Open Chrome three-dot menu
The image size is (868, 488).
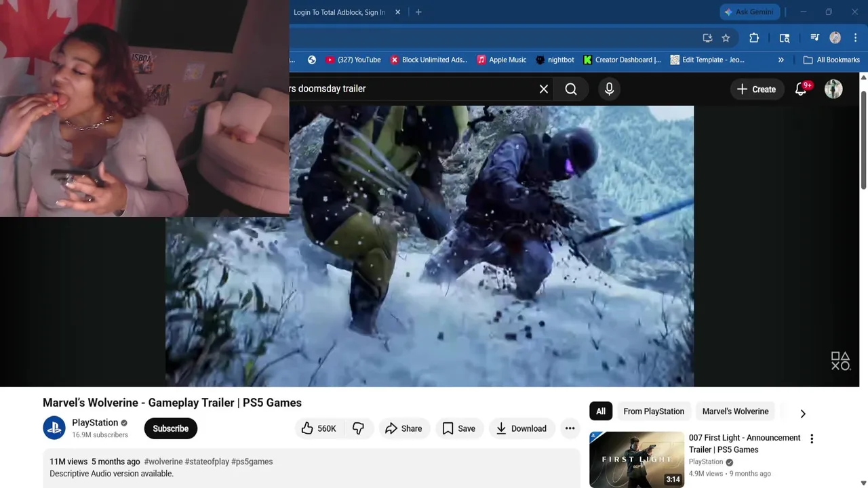pos(855,38)
